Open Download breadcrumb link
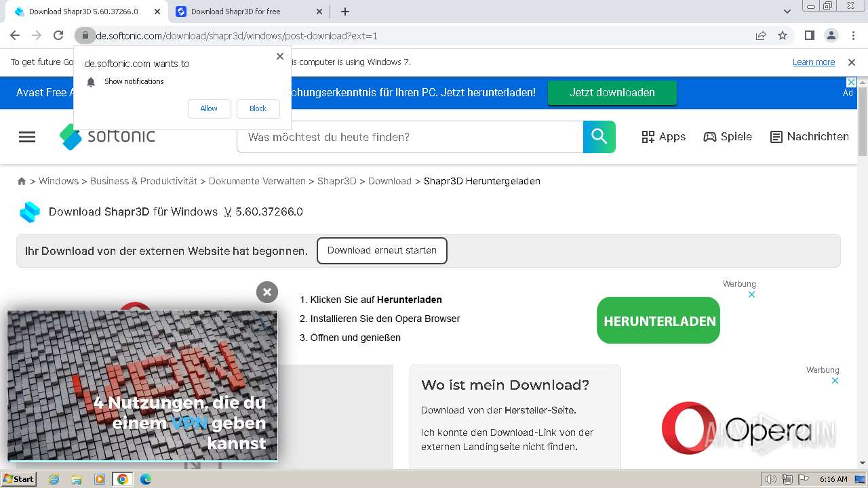The image size is (868, 488). pos(390,181)
